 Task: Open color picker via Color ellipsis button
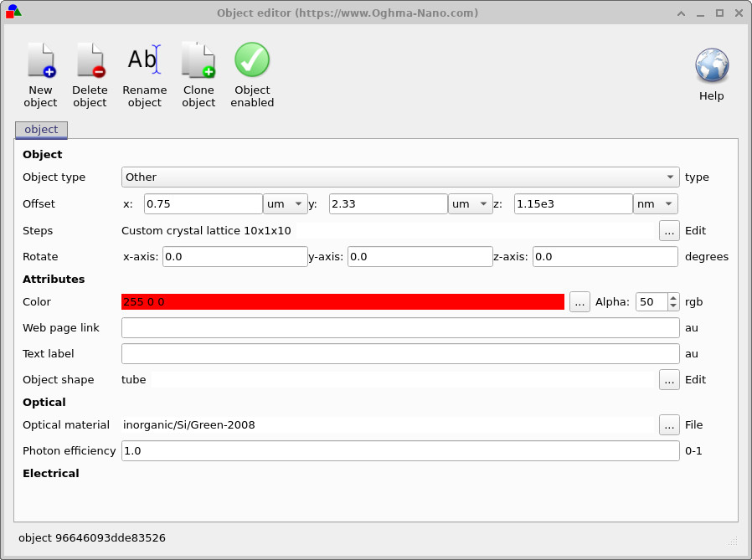[x=579, y=302]
